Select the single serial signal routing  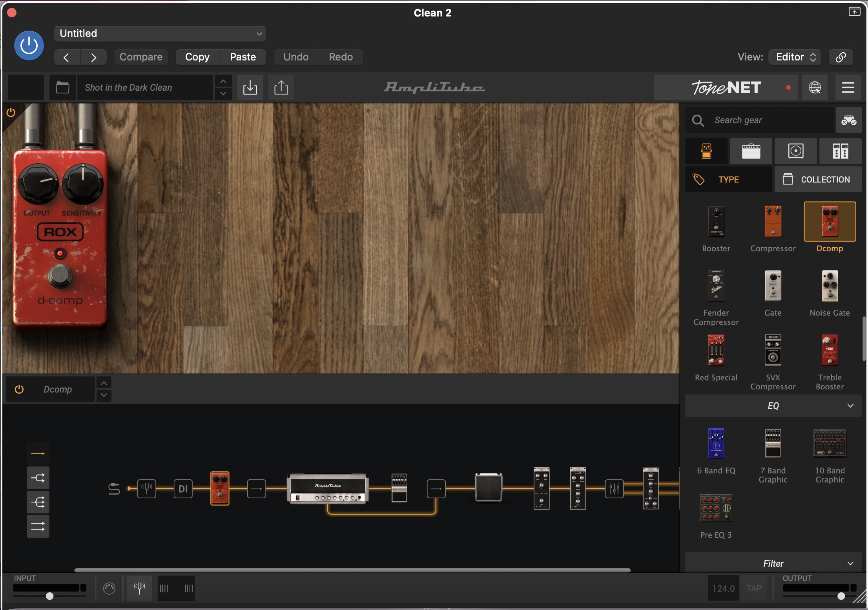pos(38,453)
